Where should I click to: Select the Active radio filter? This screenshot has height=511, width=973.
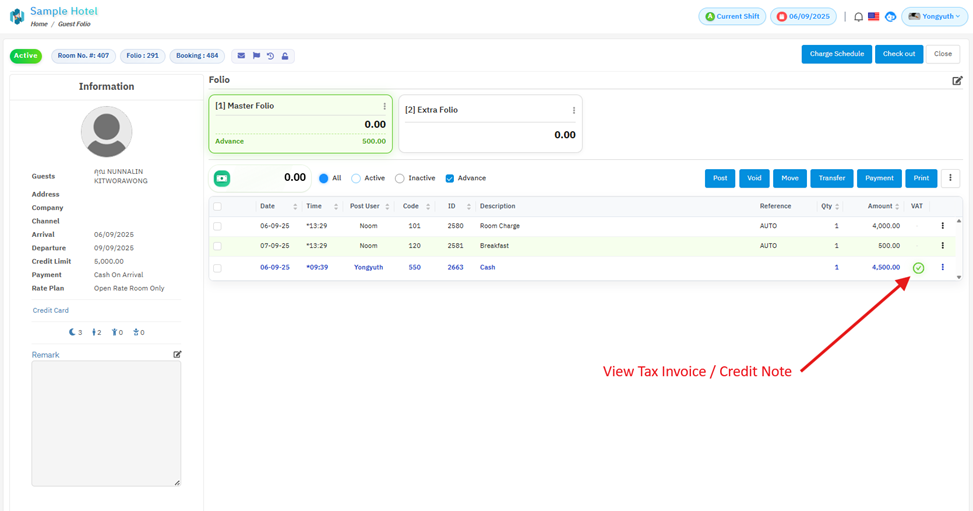356,178
